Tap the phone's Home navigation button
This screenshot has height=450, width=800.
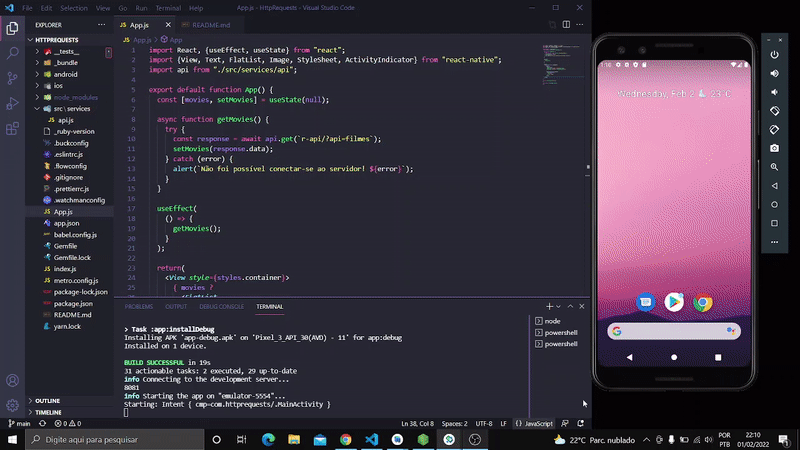point(674,357)
